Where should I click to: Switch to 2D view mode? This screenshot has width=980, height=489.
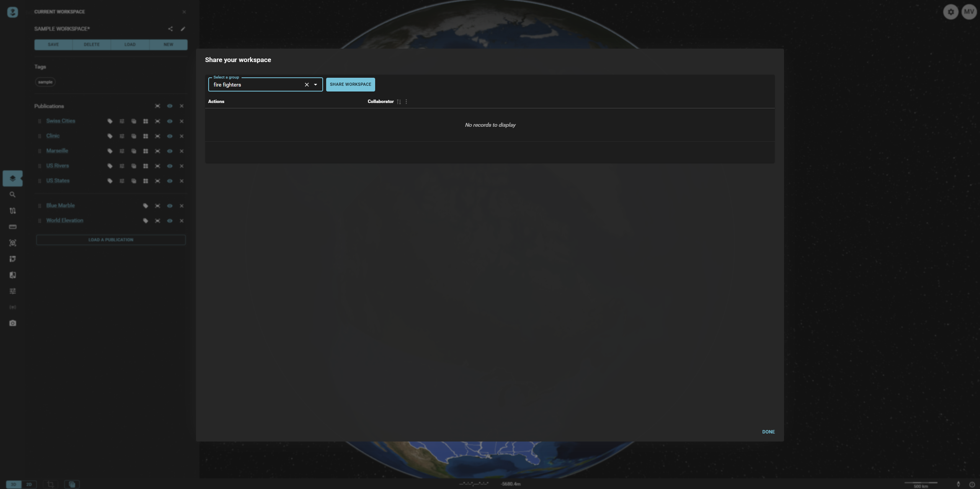pos(29,484)
